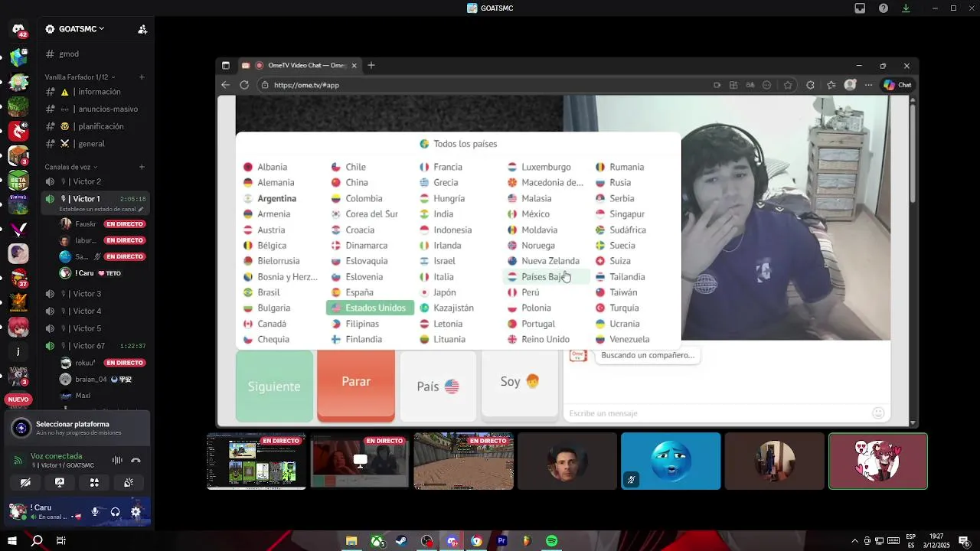Viewport: 980px width, 551px height.
Task: Open soundboard icon in voice panel
Action: (129, 483)
